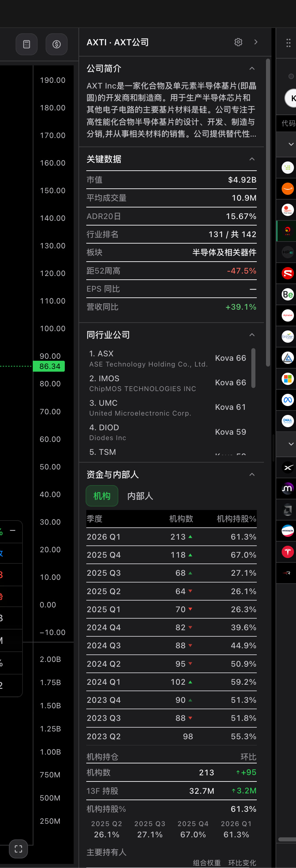Click the 机构数 column header
This screenshot has width=296, height=868.
pyautogui.click(x=181, y=519)
